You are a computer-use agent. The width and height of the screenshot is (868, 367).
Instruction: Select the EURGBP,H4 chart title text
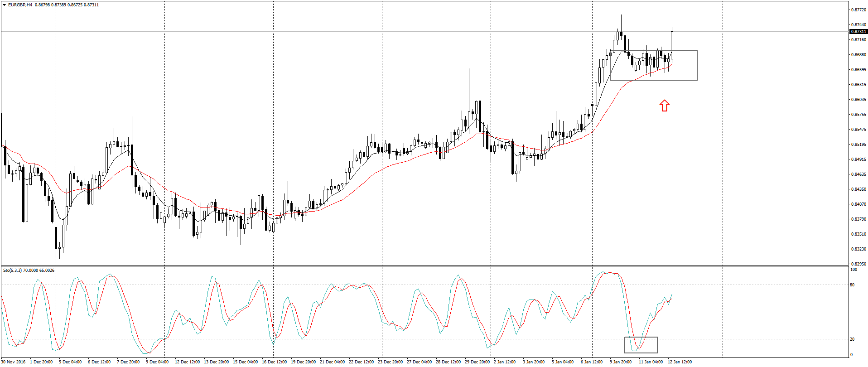(20, 5)
